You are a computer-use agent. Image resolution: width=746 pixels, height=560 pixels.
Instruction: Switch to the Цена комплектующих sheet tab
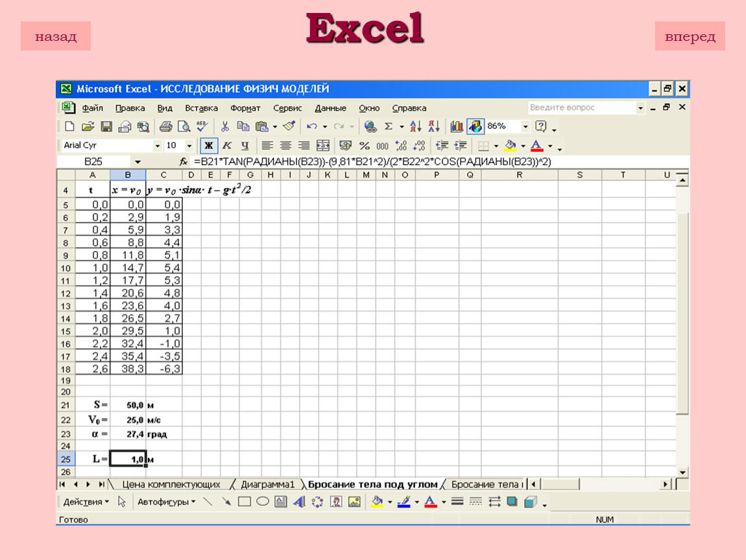[x=171, y=484]
